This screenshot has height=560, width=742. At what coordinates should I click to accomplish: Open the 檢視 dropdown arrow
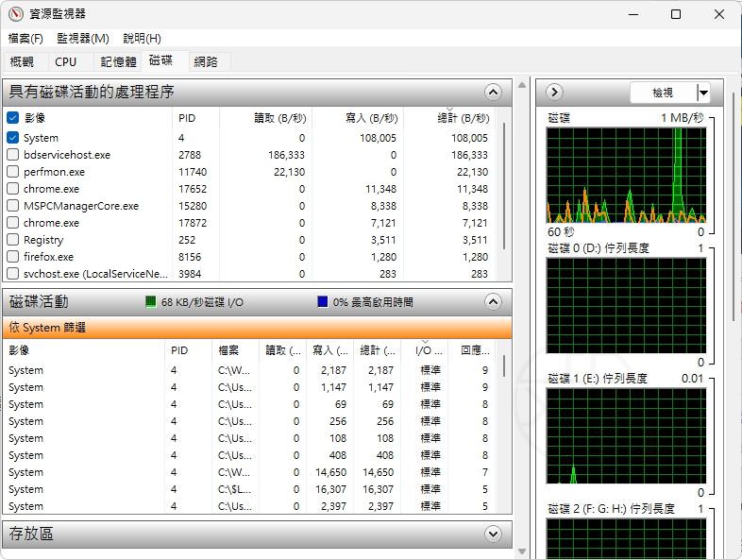point(703,93)
